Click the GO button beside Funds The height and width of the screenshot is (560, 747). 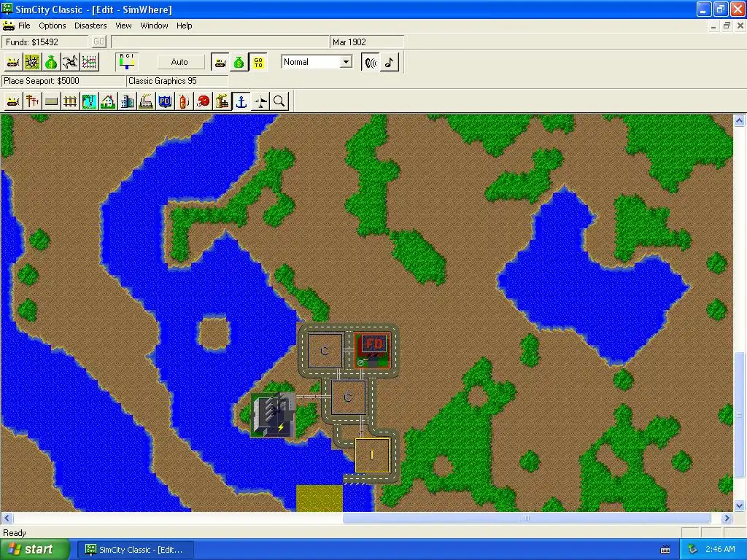[99, 42]
